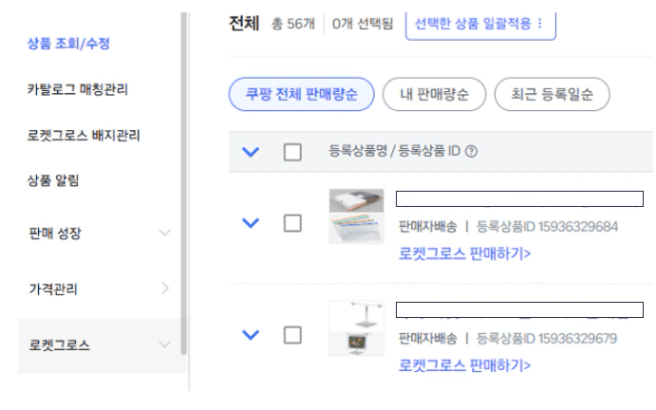Open the second product's thumbnail image
Image resolution: width=656 pixels, height=410 pixels.
(356, 329)
